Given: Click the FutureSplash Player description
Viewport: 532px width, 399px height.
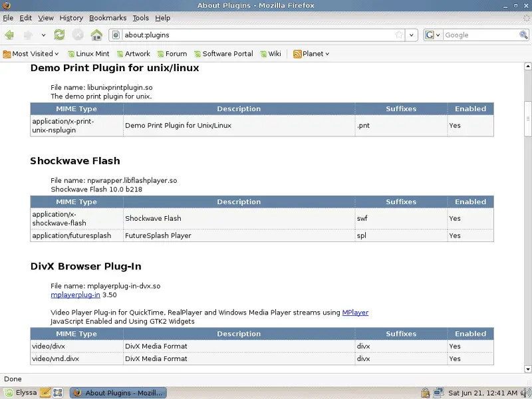Looking at the screenshot, I should (158, 235).
